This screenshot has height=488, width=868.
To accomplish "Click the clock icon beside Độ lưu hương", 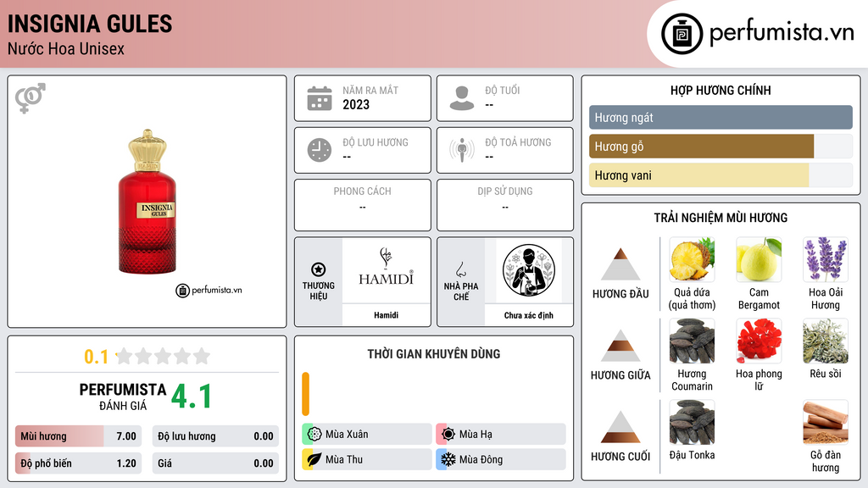I will click(x=320, y=150).
